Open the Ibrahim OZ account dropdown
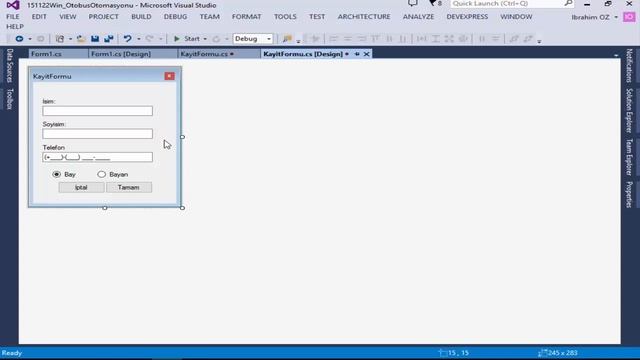 pos(616,17)
